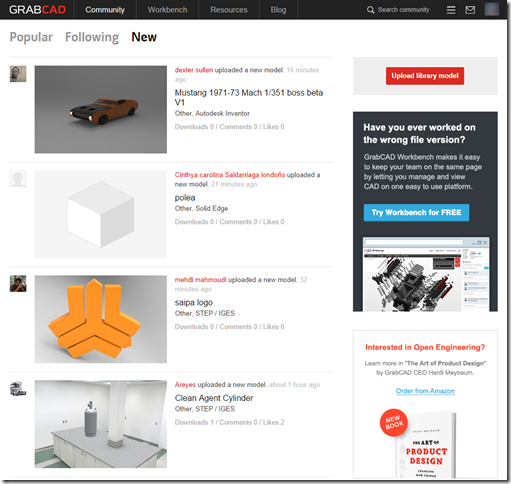Open the Mustang 1971-73 Mach model title

pos(249,97)
